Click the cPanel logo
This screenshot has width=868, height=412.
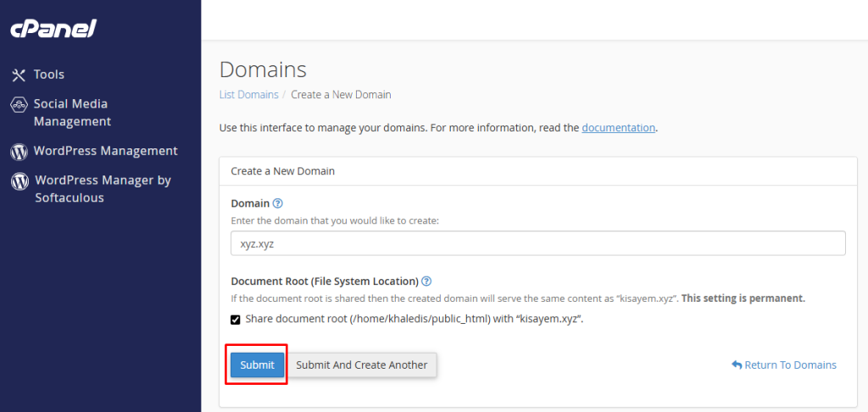pos(53,29)
